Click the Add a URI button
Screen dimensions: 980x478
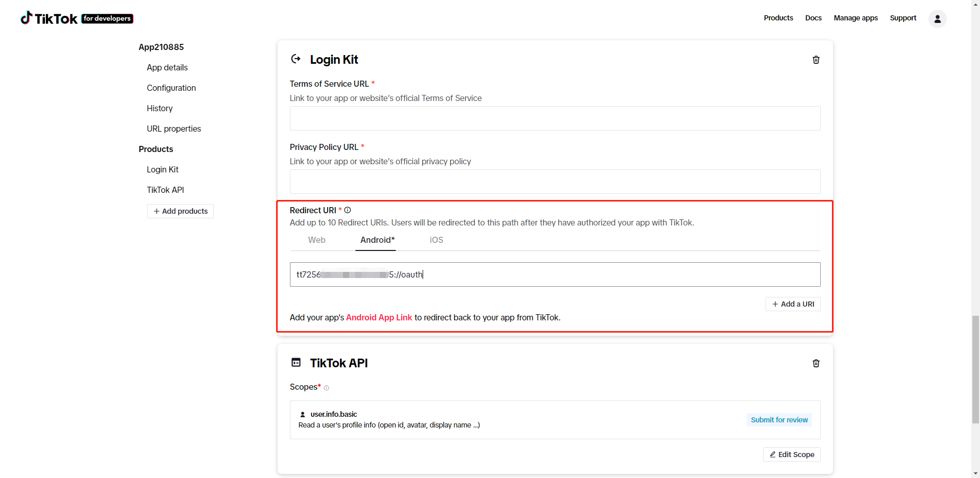(793, 304)
